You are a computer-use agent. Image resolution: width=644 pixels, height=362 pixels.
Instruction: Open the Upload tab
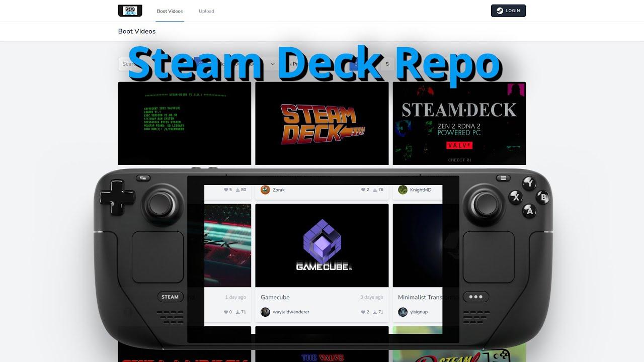point(206,11)
